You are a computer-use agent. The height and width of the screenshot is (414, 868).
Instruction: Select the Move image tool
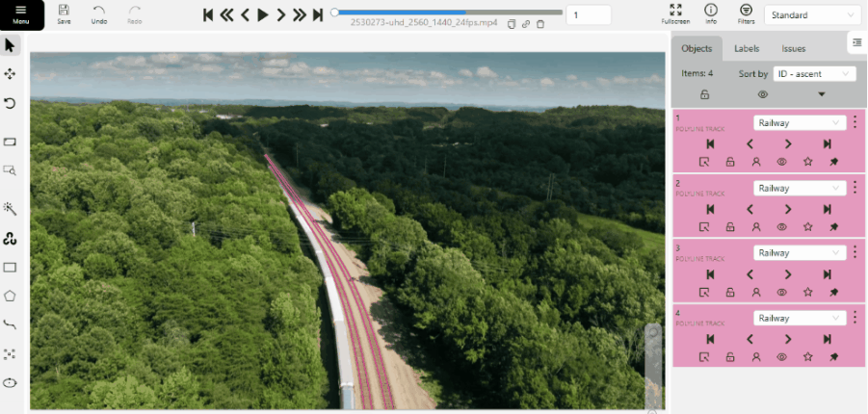click(x=10, y=73)
